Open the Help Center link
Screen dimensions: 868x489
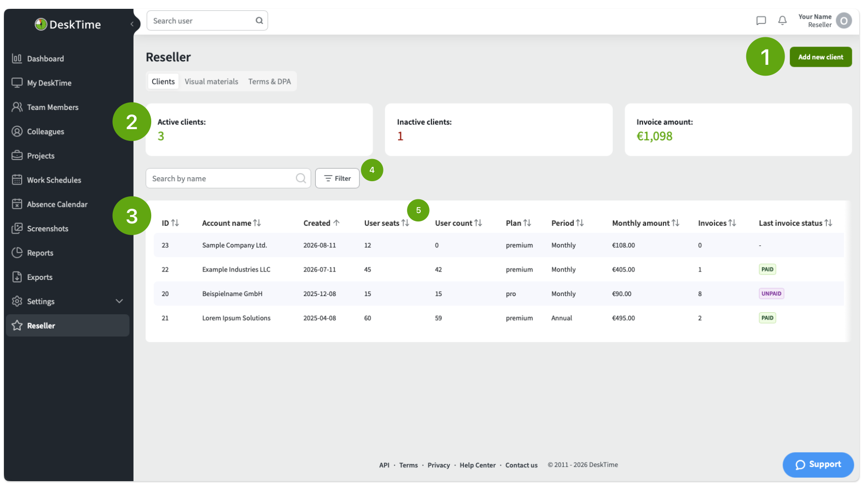478,465
